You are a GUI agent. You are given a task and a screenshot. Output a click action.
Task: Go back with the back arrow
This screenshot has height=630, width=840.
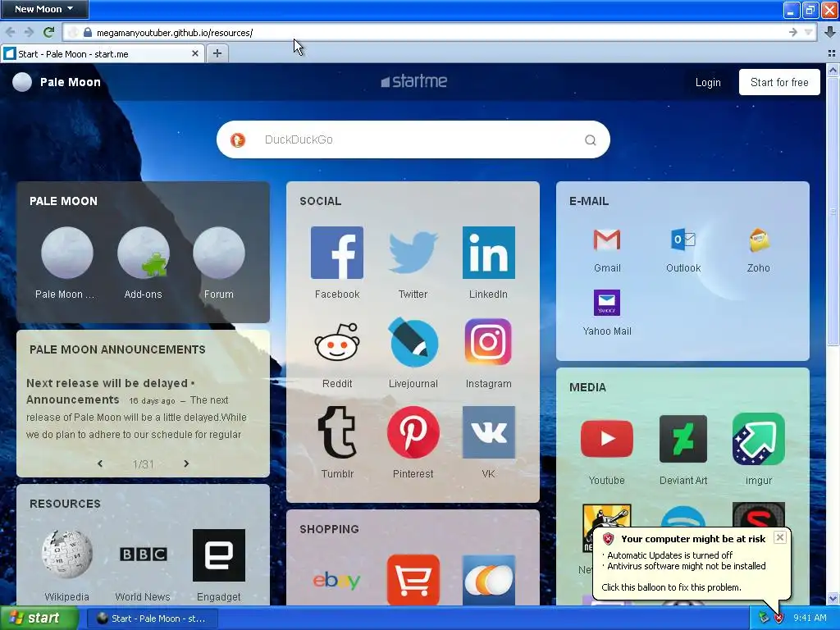[10, 32]
